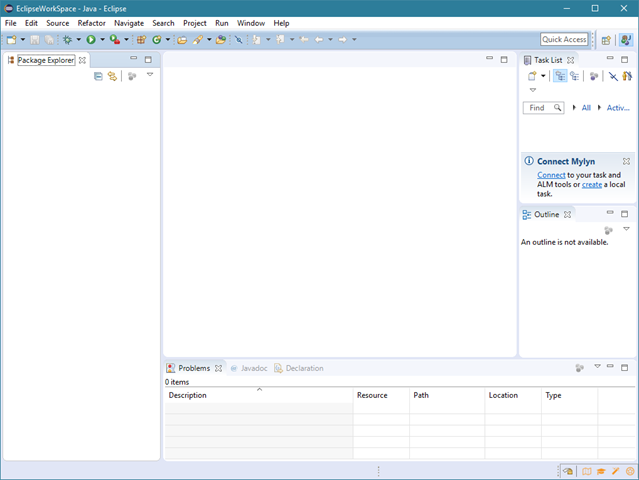Image resolution: width=639 pixels, height=480 pixels.
Task: Click the Back navigation arrow
Action: [x=319, y=40]
